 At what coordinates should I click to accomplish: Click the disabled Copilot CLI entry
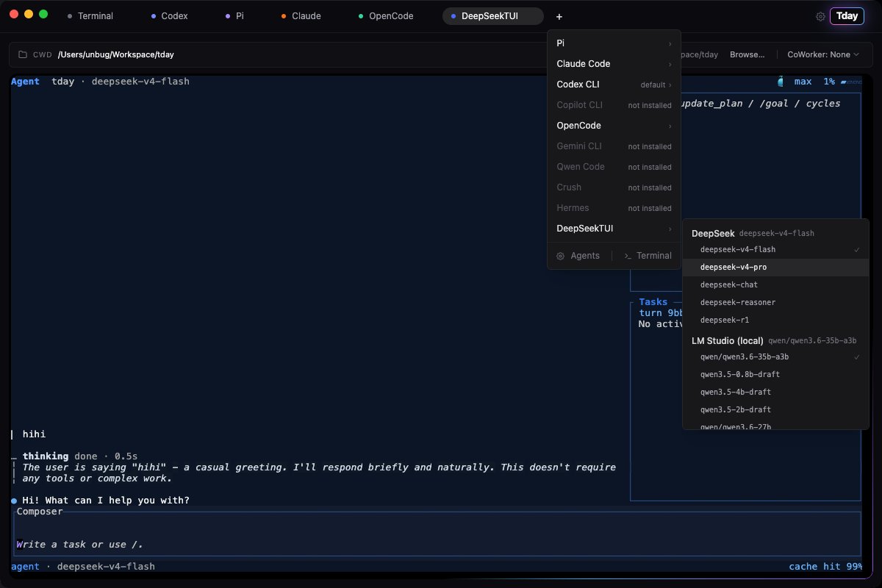click(614, 105)
